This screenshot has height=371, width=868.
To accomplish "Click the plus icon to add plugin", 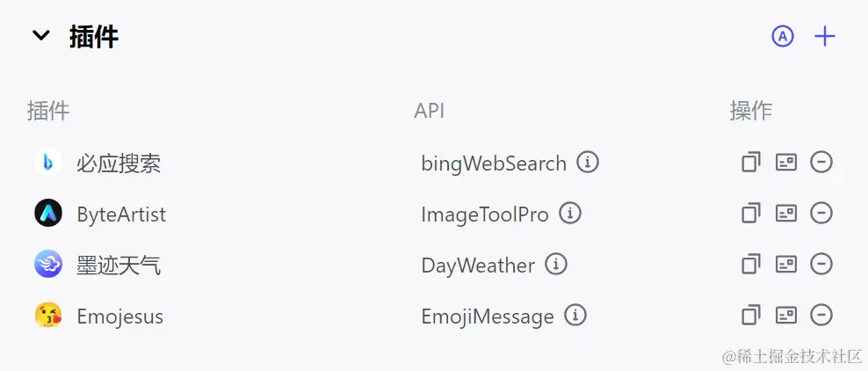I will point(824,36).
